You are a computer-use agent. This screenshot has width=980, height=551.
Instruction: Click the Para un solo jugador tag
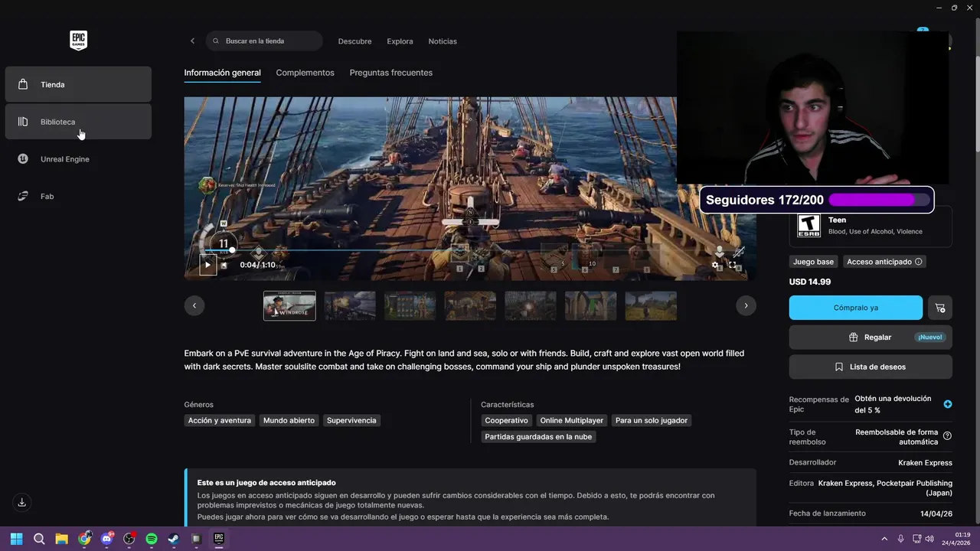click(x=652, y=420)
